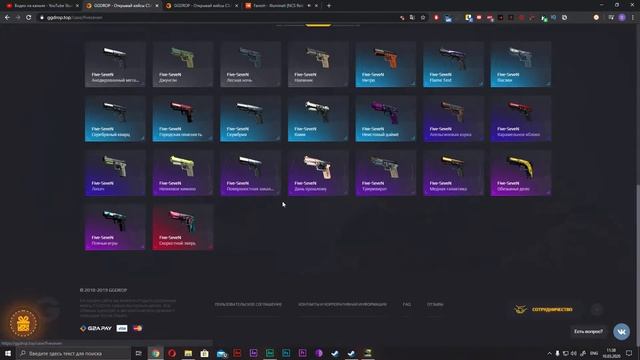Open the Отзывы footer link
The height and width of the screenshot is (360, 640).
[x=435, y=304]
